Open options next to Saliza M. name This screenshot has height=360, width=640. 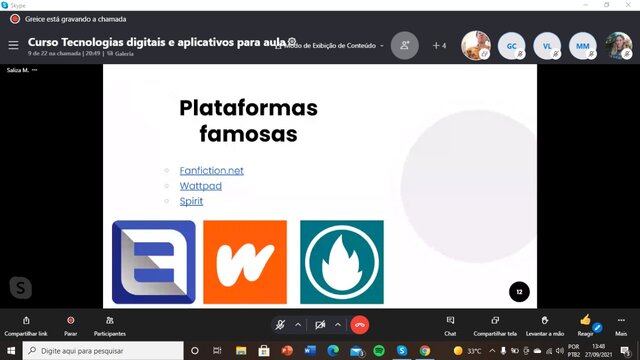click(35, 70)
